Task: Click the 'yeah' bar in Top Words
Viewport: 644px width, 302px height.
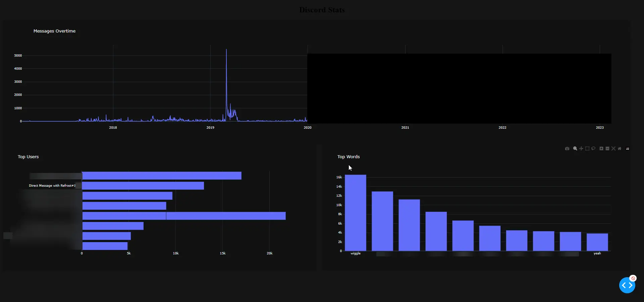Action: tap(597, 242)
